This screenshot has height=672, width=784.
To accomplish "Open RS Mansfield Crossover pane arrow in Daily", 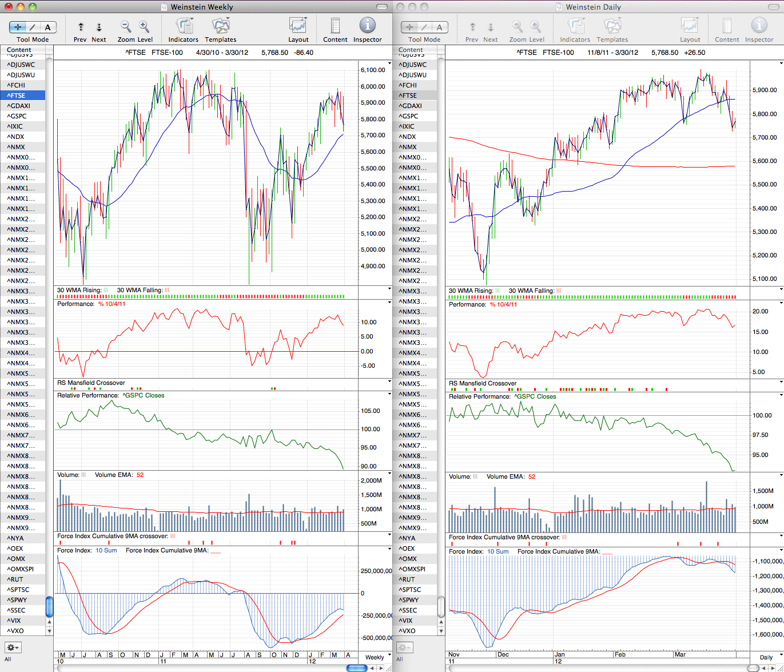I will [781, 383].
